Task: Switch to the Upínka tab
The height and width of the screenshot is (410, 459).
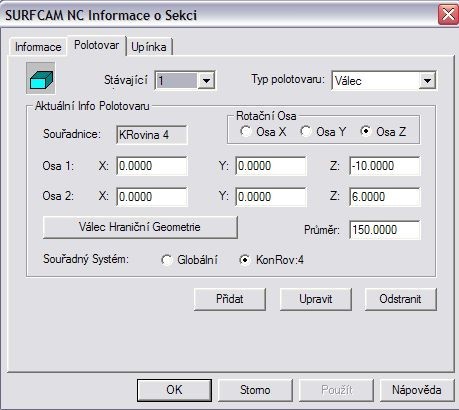Action: (149, 47)
